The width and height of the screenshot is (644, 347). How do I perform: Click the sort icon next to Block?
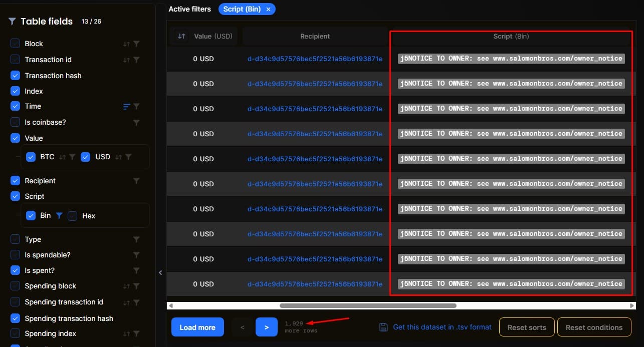126,44
